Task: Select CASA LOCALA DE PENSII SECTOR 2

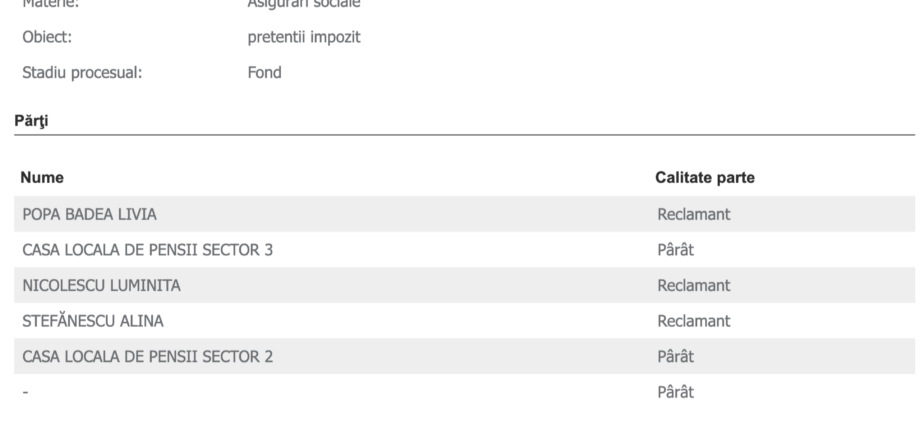Action: (147, 357)
